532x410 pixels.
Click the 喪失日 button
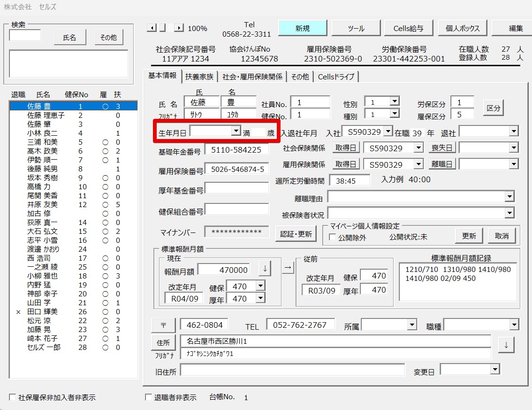[442, 148]
